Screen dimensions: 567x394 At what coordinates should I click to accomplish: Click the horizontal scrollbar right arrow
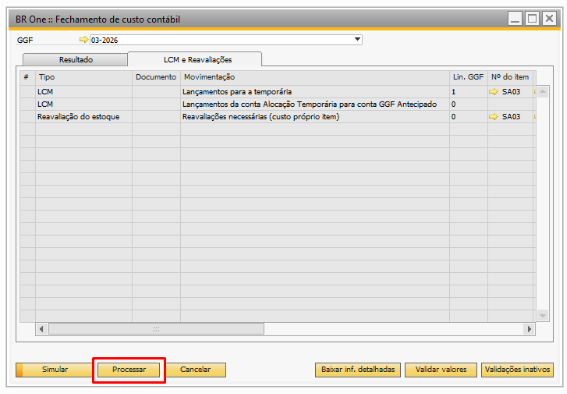click(529, 329)
